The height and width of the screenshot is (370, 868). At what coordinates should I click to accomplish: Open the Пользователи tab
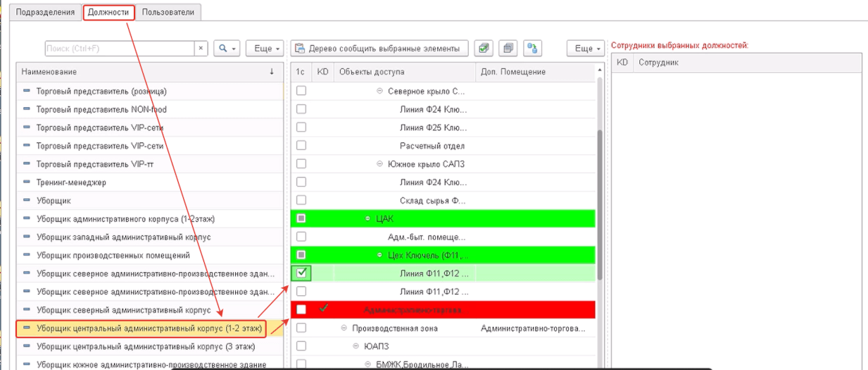tap(168, 12)
